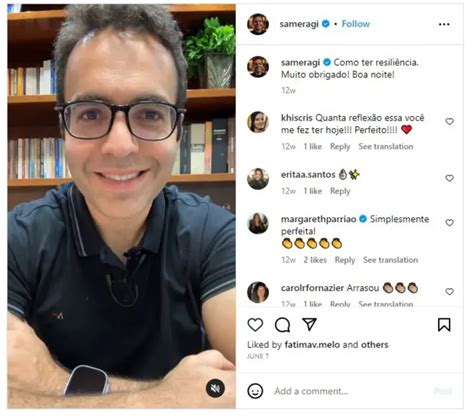Open comment bubble icon below the comments
Viewport: 474px width, 418px height.
tap(282, 324)
